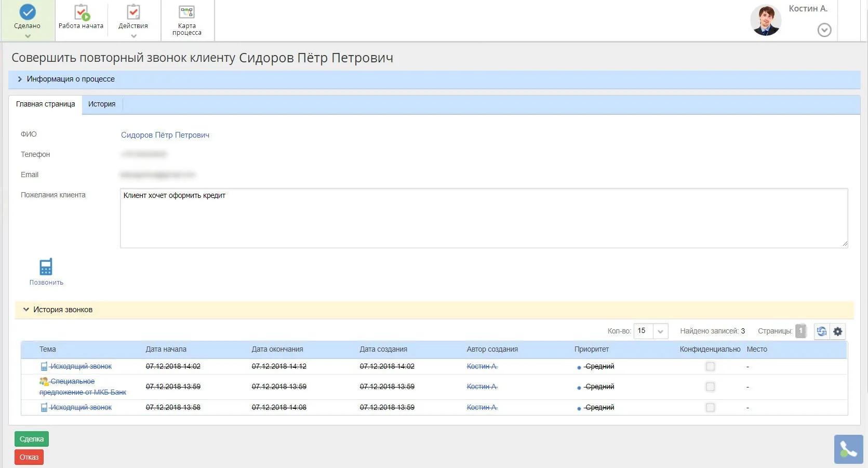Image resolution: width=868 pixels, height=468 pixels.
Task: Open the Карта процесса diagram
Action: click(186, 12)
